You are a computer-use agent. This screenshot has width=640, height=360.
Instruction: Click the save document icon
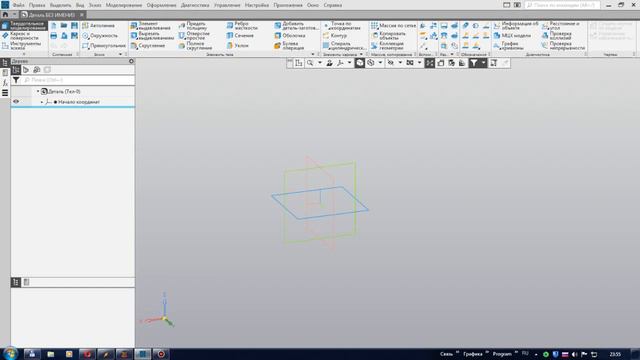pos(74,25)
